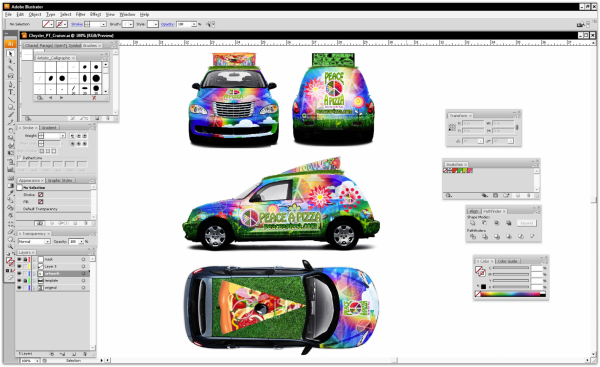
Task: Click the last Pathfinders row icon
Action: (x=532, y=237)
